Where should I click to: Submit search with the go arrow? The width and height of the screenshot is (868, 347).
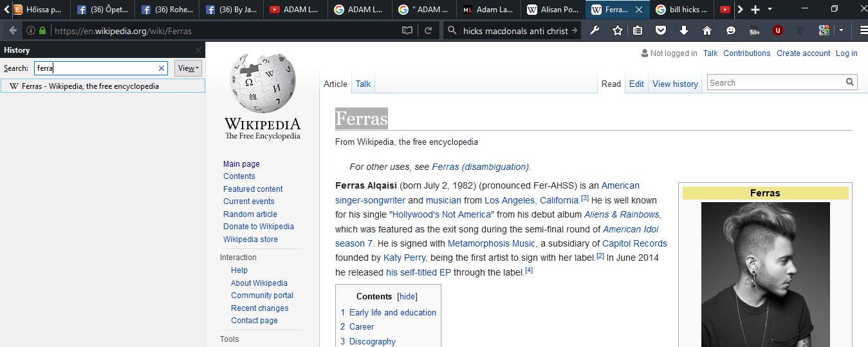(575, 30)
